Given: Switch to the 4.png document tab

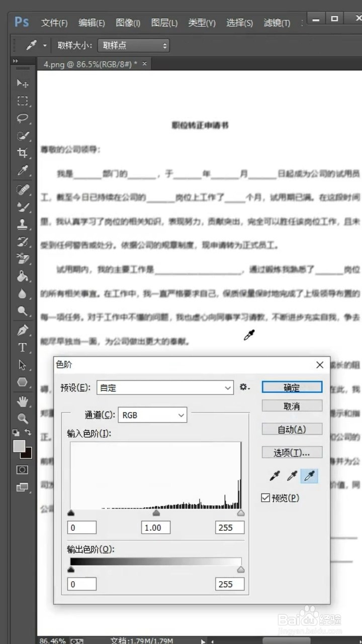Looking at the screenshot, I should (x=90, y=64).
